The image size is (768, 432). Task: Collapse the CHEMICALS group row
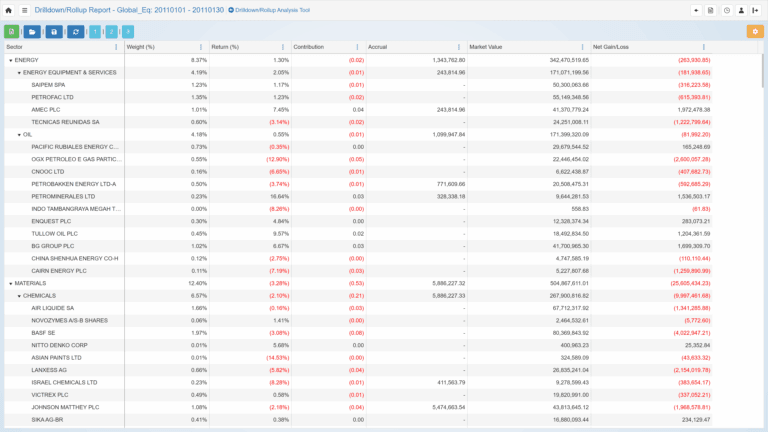pyautogui.click(x=19, y=296)
